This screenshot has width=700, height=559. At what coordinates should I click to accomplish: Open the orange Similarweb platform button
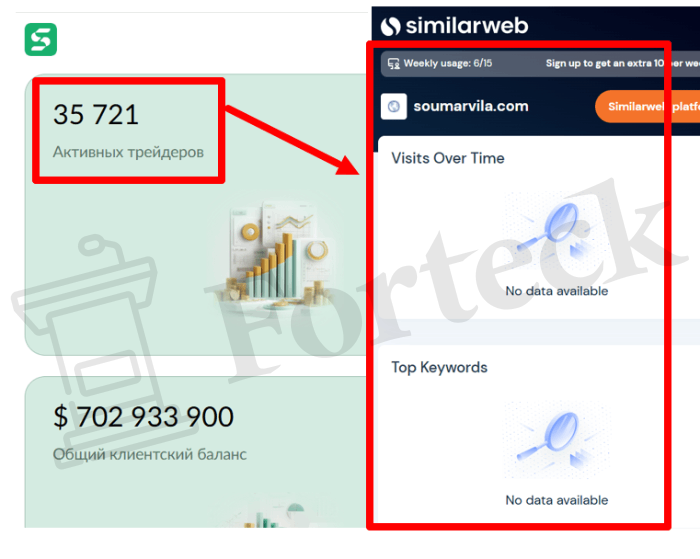click(647, 107)
